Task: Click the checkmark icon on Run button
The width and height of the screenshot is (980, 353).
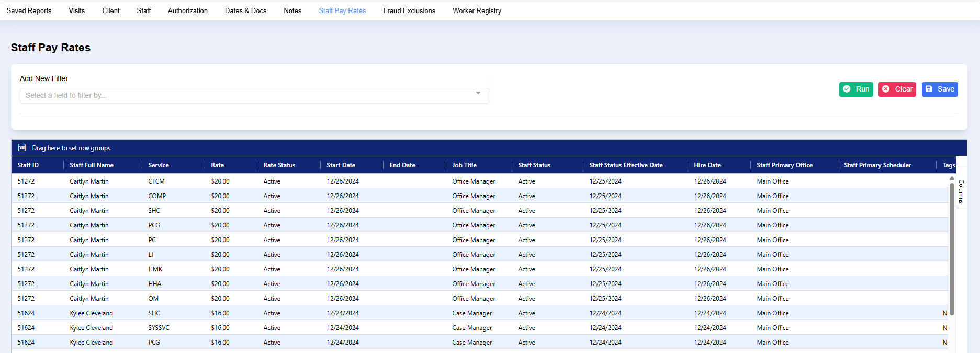Action: [847, 89]
